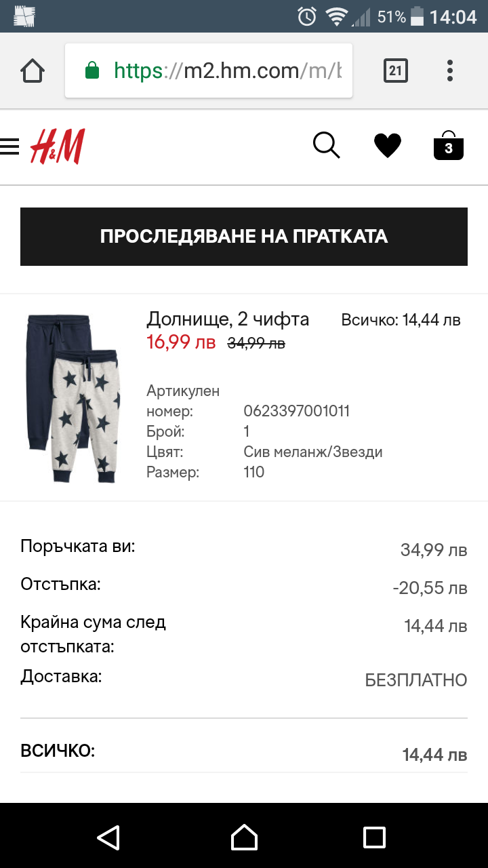Tap the alarm clock status icon

[308, 16]
